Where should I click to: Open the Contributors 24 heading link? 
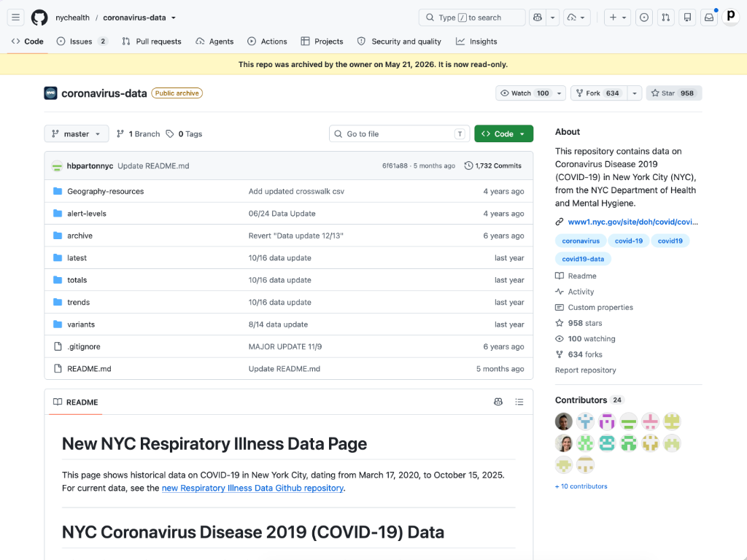pos(589,400)
